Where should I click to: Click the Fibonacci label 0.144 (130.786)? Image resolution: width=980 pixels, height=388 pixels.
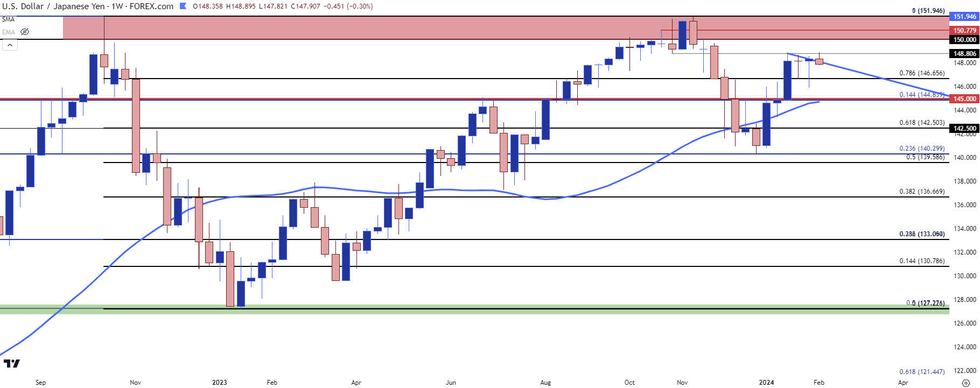click(922, 261)
